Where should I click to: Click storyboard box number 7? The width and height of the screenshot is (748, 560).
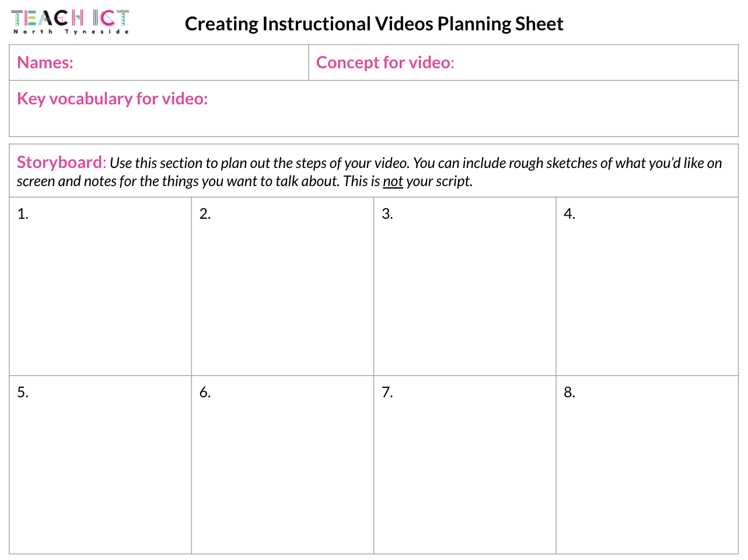(465, 465)
